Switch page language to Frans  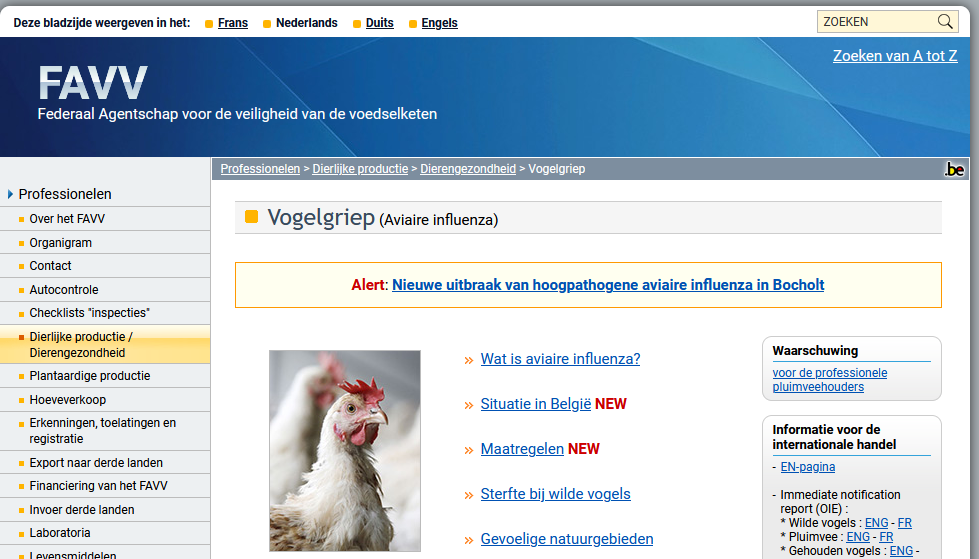tap(233, 23)
